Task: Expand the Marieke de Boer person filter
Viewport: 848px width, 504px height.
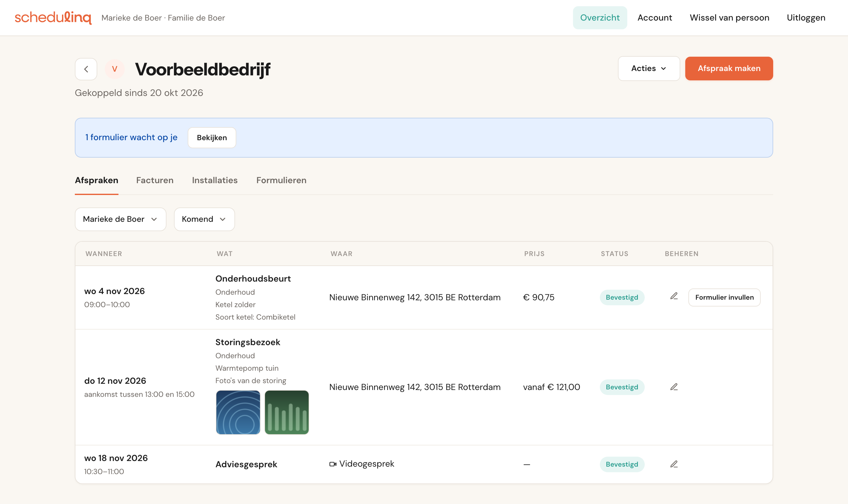Action: tap(120, 219)
